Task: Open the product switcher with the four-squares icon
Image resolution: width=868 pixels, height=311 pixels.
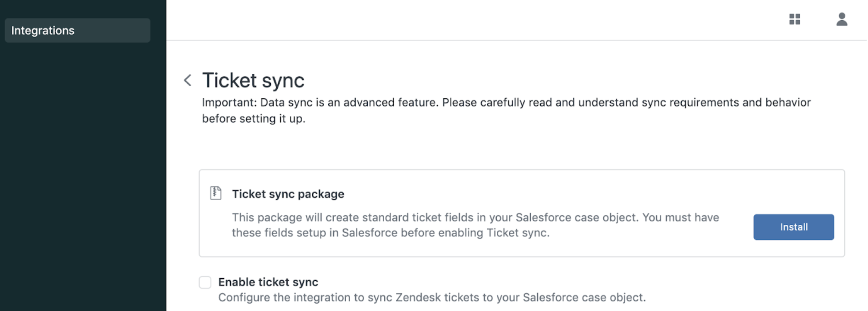Action: click(795, 19)
